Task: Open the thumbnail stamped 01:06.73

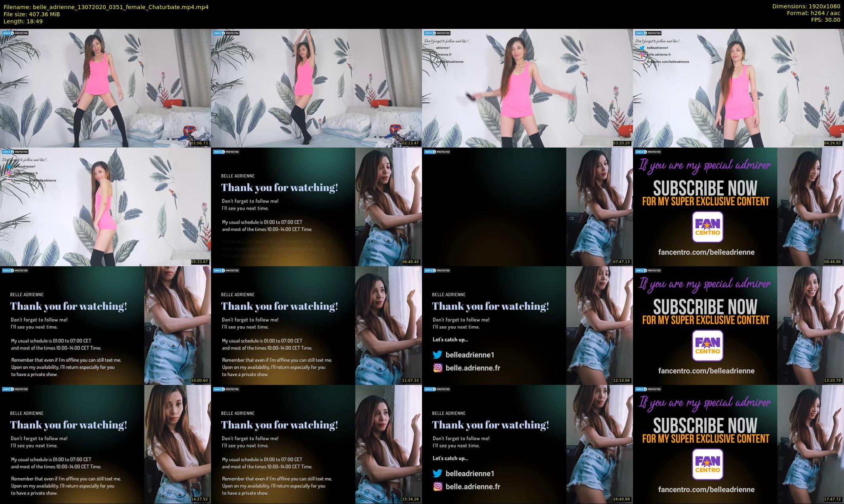Action: click(x=105, y=88)
